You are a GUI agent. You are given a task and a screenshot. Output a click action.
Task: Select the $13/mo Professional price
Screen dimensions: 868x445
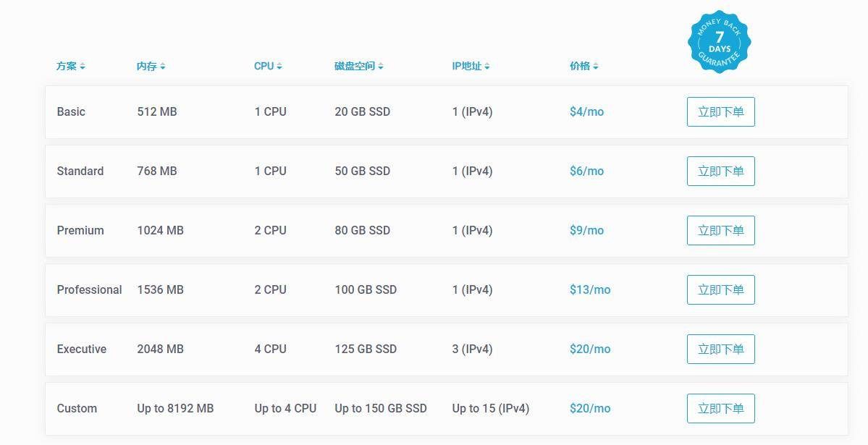tap(590, 289)
